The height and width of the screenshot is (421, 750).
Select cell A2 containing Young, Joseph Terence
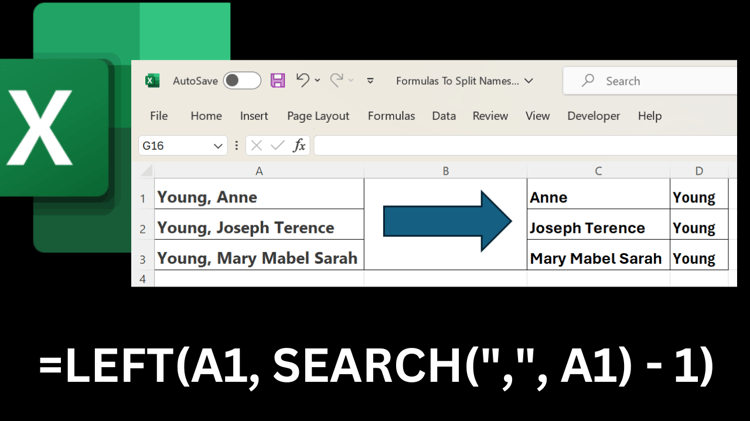pyautogui.click(x=259, y=228)
